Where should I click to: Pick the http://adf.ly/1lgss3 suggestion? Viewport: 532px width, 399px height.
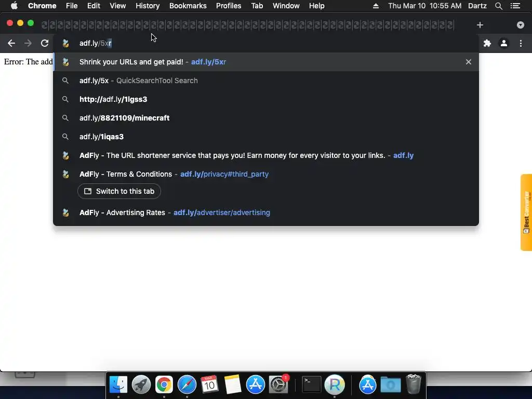coord(266,99)
